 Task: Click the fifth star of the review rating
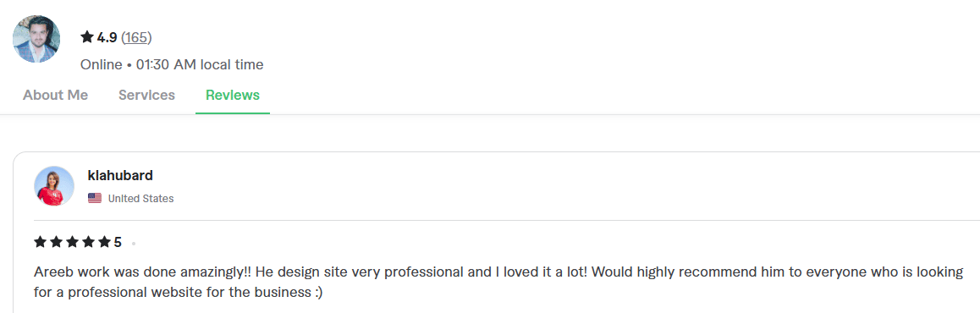click(x=104, y=242)
